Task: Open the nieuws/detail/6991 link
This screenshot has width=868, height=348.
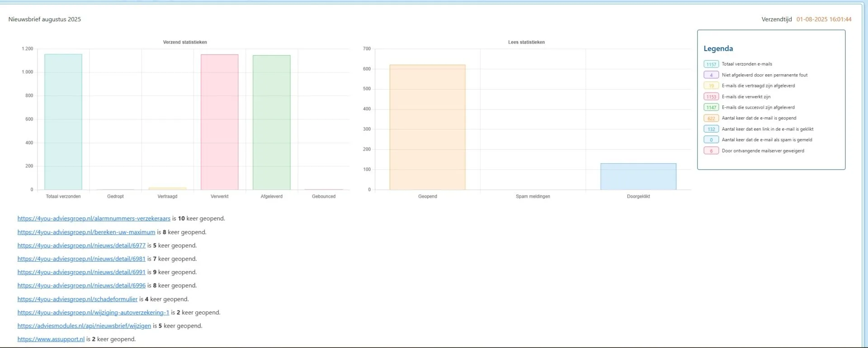Action: tap(81, 272)
